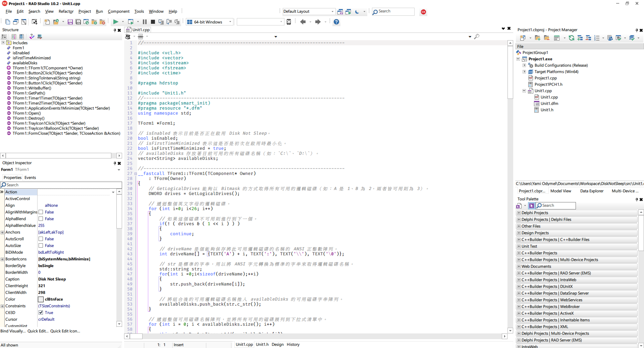Click the Refresh icon in Project Manager

571,38
